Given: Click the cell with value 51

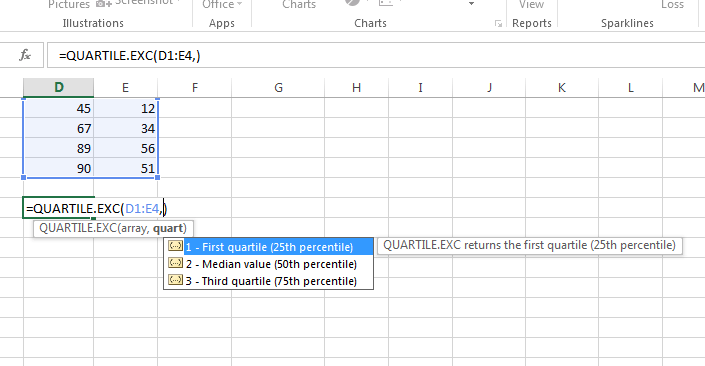Looking at the screenshot, I should [x=125, y=168].
